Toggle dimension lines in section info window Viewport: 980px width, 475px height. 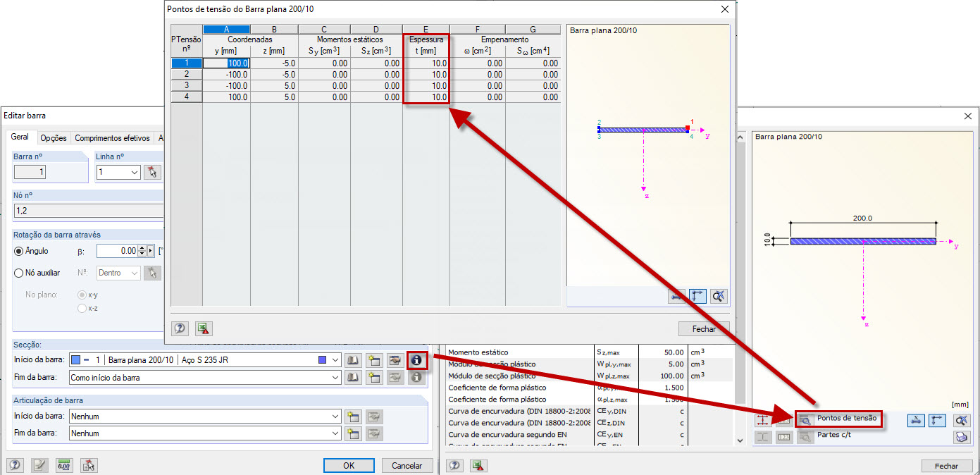pos(916,420)
